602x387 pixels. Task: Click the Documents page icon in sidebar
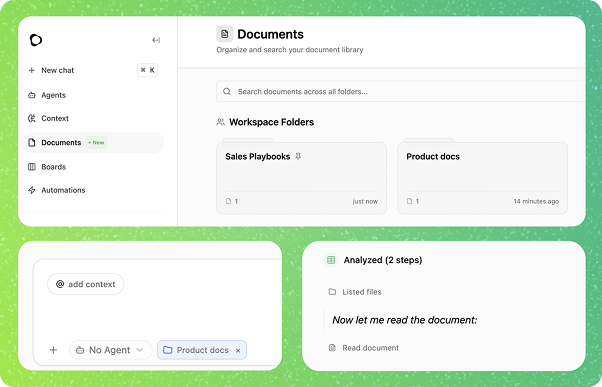[x=32, y=142]
